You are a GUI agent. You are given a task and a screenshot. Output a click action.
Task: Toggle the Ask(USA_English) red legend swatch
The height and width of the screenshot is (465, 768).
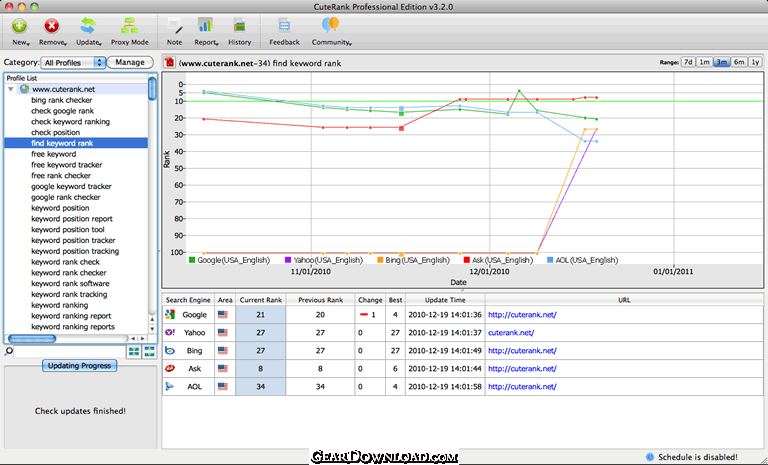(x=467, y=260)
